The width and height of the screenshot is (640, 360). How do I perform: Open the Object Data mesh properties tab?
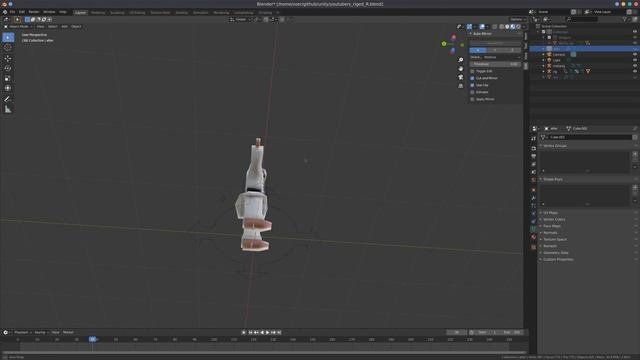pos(533,229)
